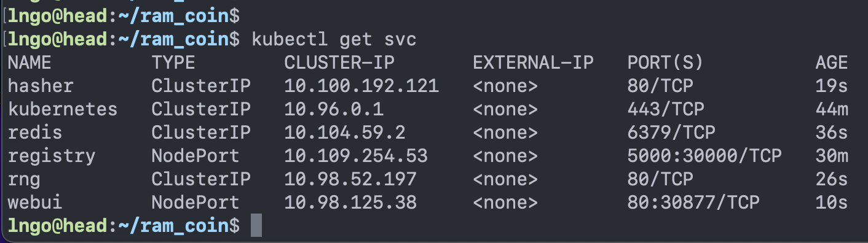Viewport: 868px width, 243px height.
Task: Select the webui service name
Action: coord(35,202)
